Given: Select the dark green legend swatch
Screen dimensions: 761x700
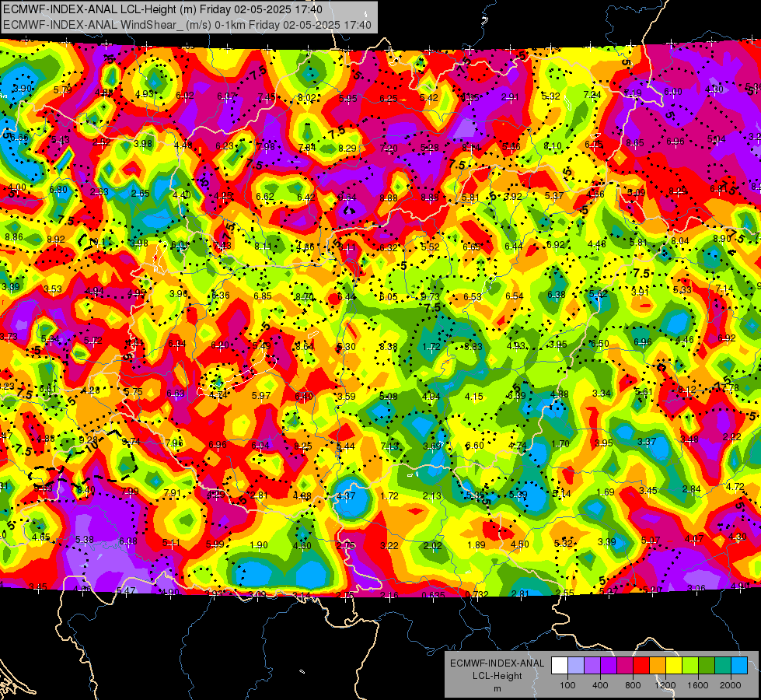Looking at the screenshot, I should pyautogui.click(x=706, y=666).
